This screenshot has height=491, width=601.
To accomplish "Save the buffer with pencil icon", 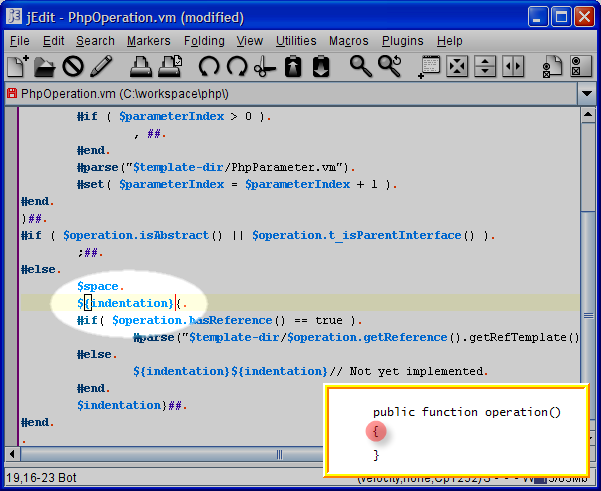I will tap(101, 66).
